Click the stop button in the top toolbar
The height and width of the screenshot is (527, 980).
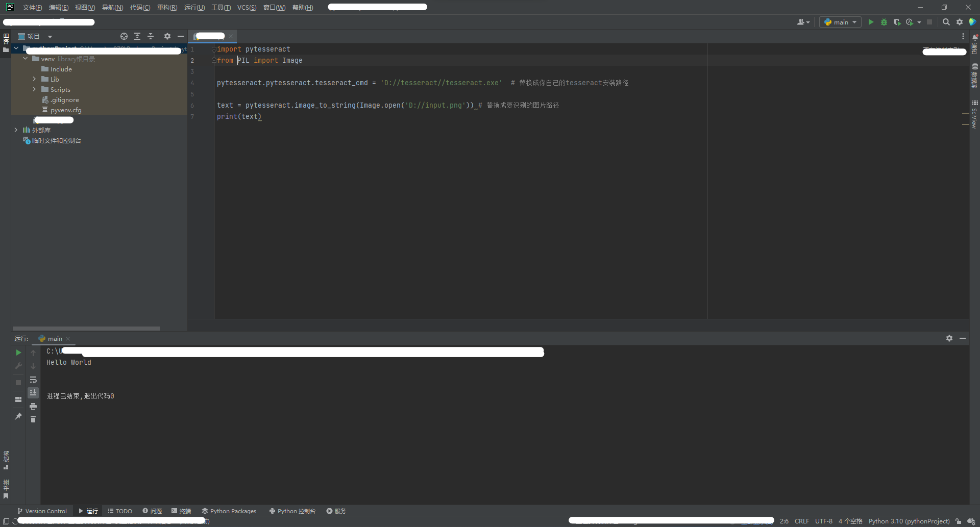(929, 22)
